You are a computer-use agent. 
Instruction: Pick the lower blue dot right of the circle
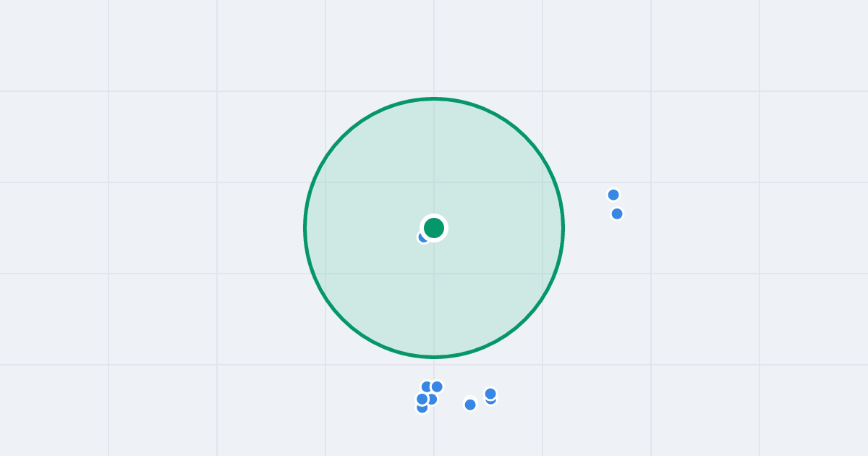point(617,214)
